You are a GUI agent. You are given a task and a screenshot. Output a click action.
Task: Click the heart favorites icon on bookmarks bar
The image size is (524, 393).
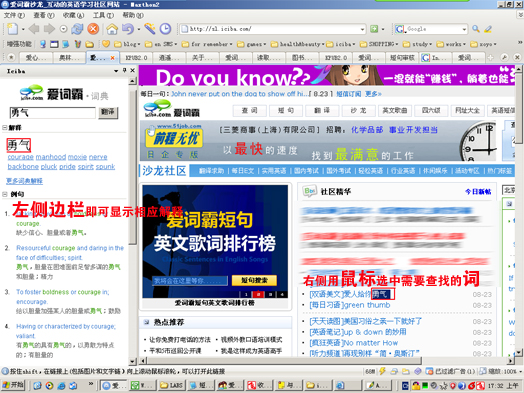106,44
